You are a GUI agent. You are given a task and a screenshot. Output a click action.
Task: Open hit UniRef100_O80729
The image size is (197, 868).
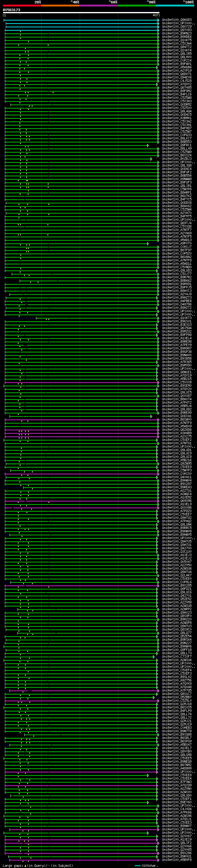tap(177, 26)
